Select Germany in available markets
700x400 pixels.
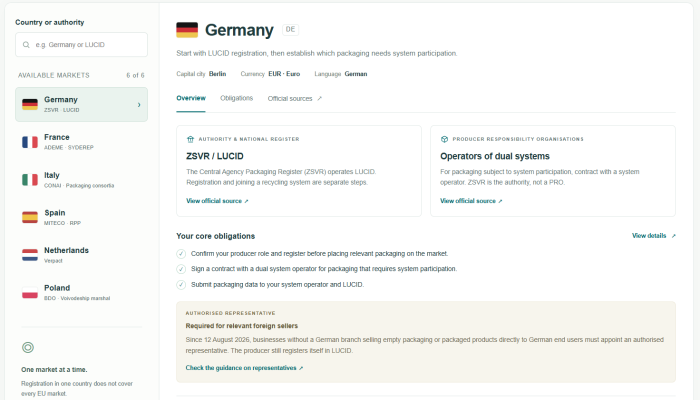point(81,104)
